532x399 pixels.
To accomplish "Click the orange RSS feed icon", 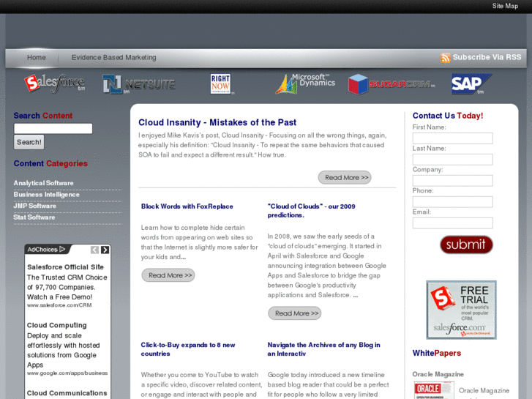I will [x=446, y=58].
